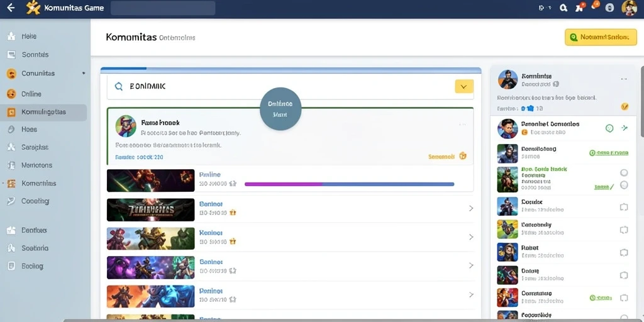The image size is (644, 322).
Task: Click the Coooting sidebar icon
Action: pyautogui.click(x=11, y=201)
